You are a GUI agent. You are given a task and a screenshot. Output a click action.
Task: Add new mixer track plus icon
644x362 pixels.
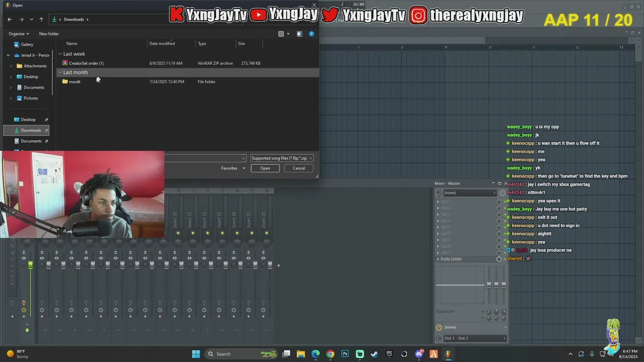point(278,265)
